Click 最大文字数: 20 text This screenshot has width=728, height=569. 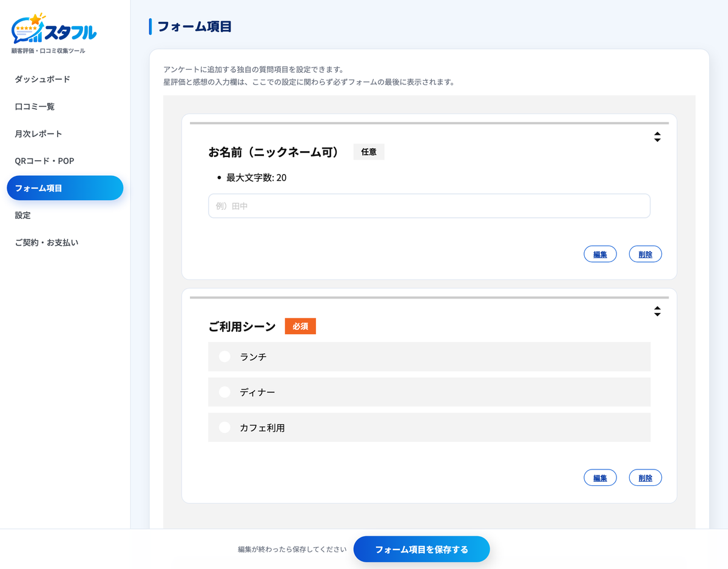tap(257, 178)
